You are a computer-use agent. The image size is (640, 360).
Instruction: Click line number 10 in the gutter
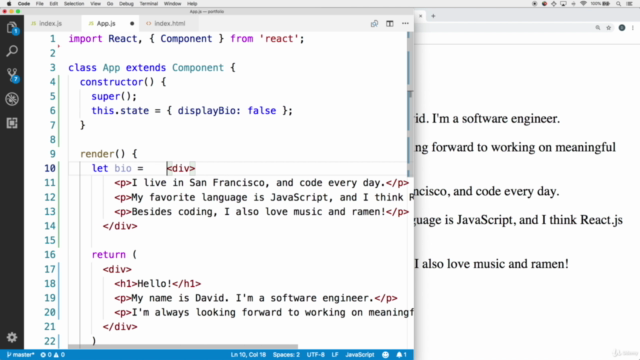[x=50, y=168]
